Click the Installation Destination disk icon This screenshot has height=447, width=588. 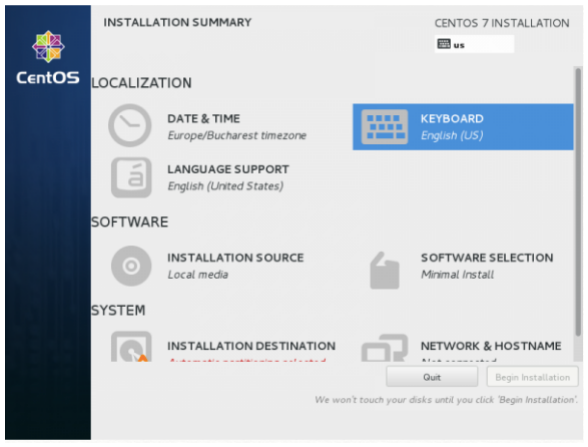(131, 346)
